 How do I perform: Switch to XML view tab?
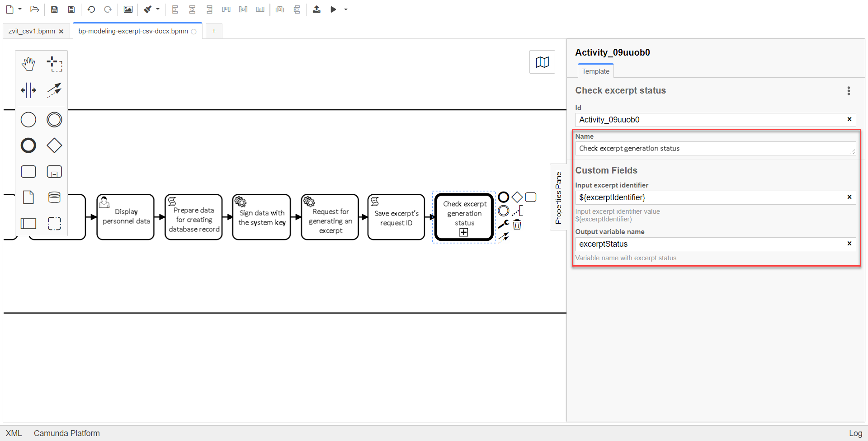tap(14, 433)
